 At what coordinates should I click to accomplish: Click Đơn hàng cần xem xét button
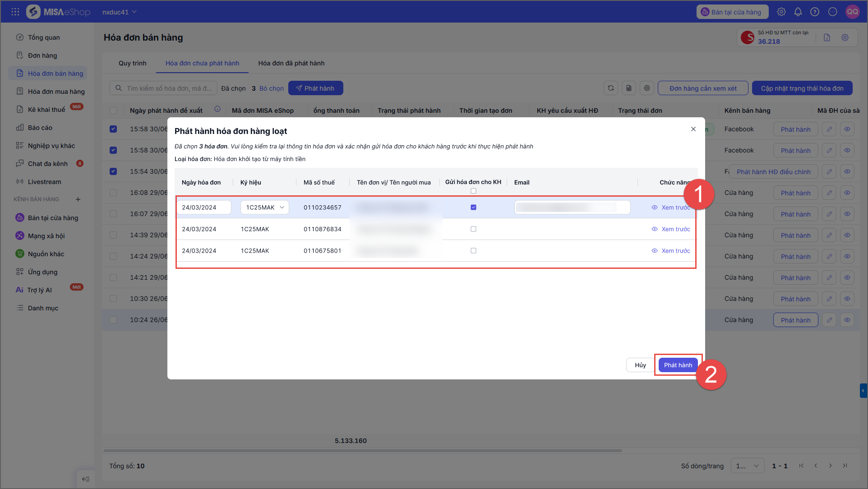(x=703, y=88)
